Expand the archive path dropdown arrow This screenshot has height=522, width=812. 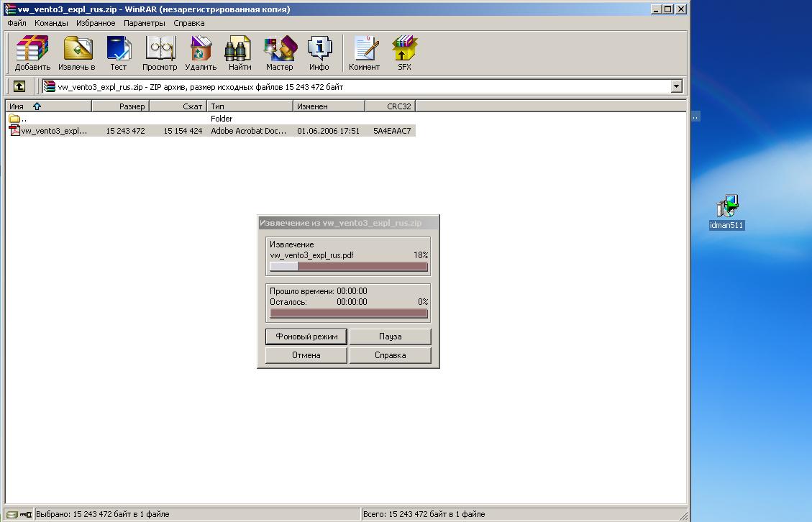pos(676,86)
